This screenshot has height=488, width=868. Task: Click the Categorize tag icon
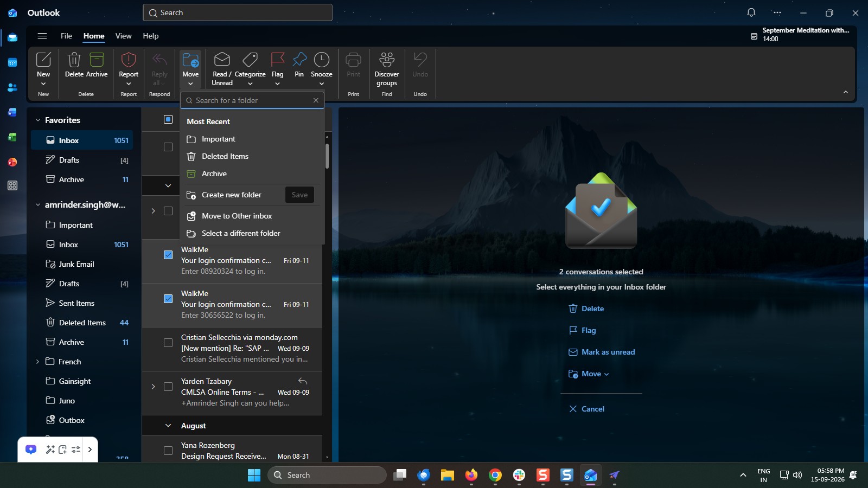[x=250, y=60]
